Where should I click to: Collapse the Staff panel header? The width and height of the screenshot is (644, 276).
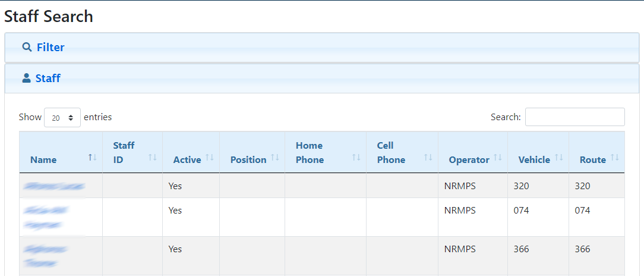click(48, 78)
